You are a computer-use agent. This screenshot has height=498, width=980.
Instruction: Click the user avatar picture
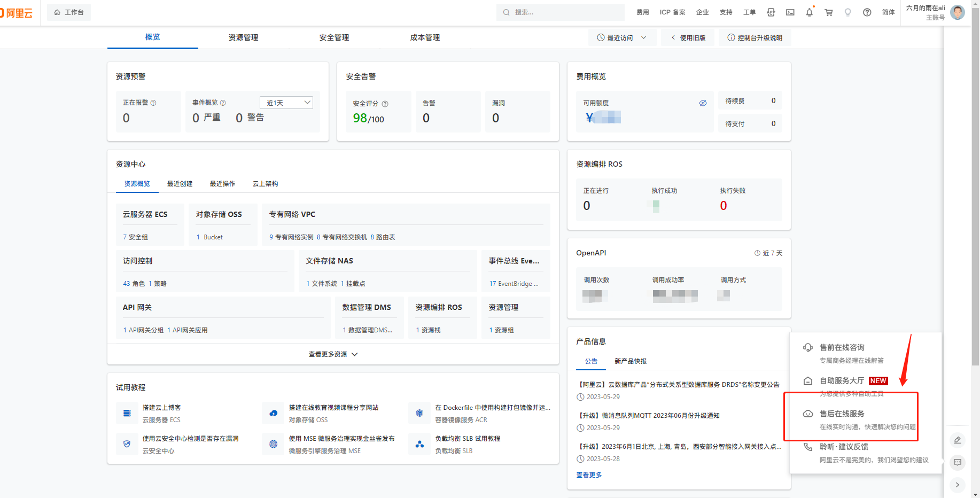coord(958,12)
